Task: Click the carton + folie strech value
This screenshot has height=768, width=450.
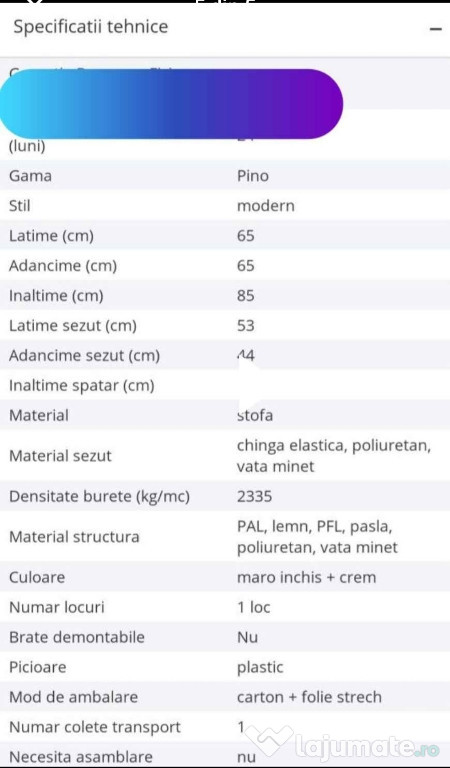Action: coord(309,697)
